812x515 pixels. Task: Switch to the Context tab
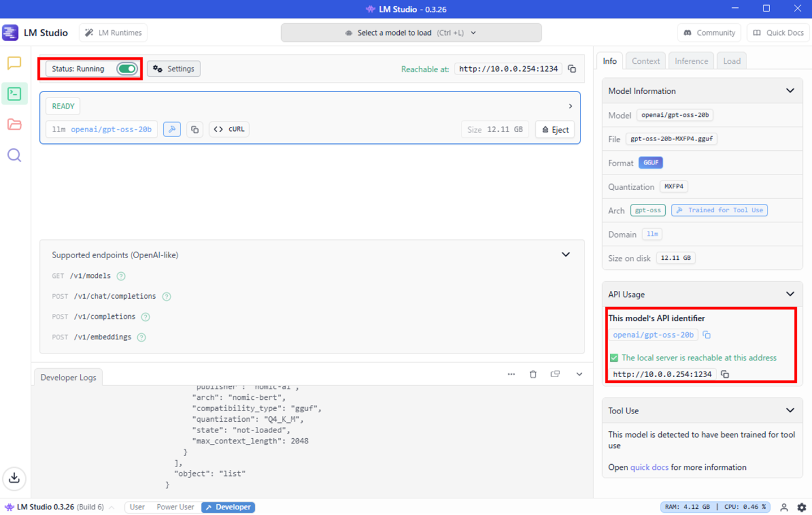tap(645, 61)
